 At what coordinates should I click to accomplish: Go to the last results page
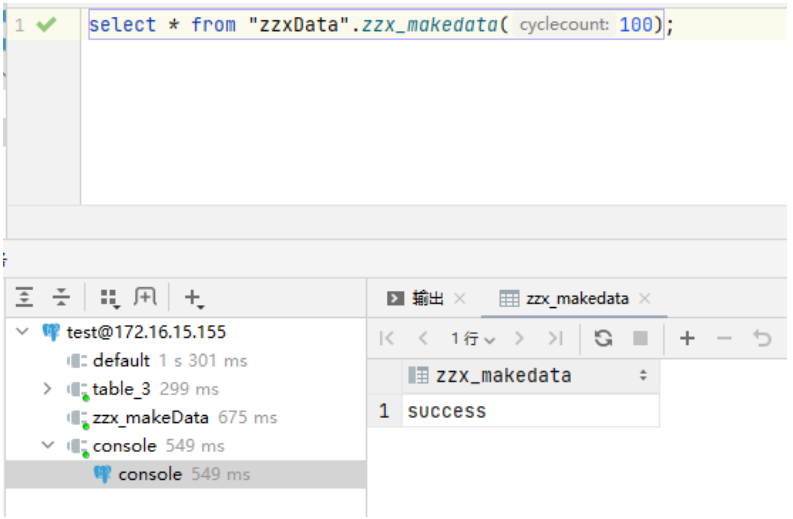pos(556,339)
